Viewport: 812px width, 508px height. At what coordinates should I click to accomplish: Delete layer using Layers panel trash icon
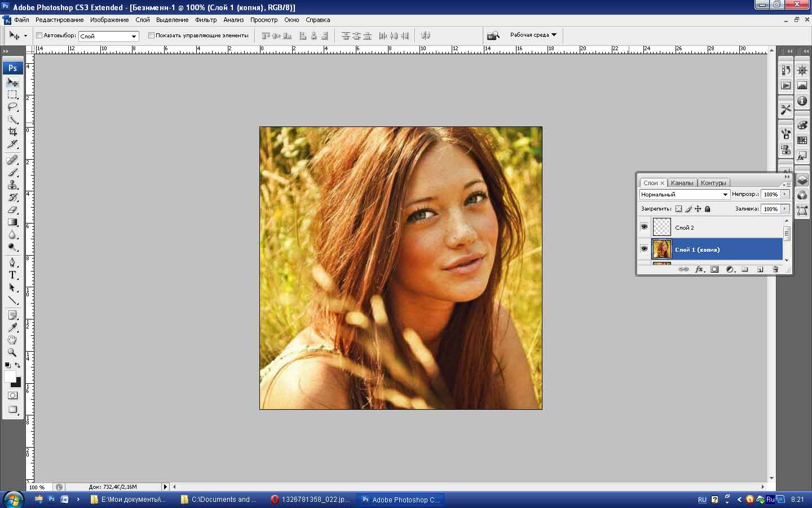point(775,269)
